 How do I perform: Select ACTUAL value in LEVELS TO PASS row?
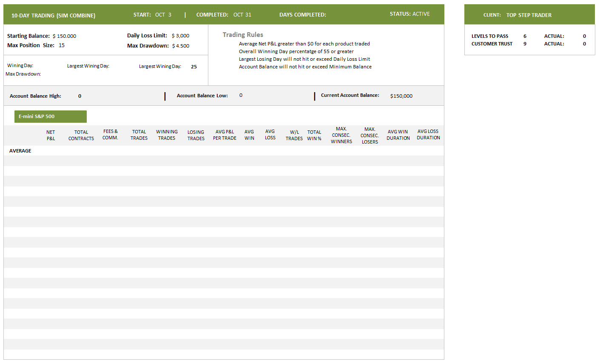coord(584,36)
